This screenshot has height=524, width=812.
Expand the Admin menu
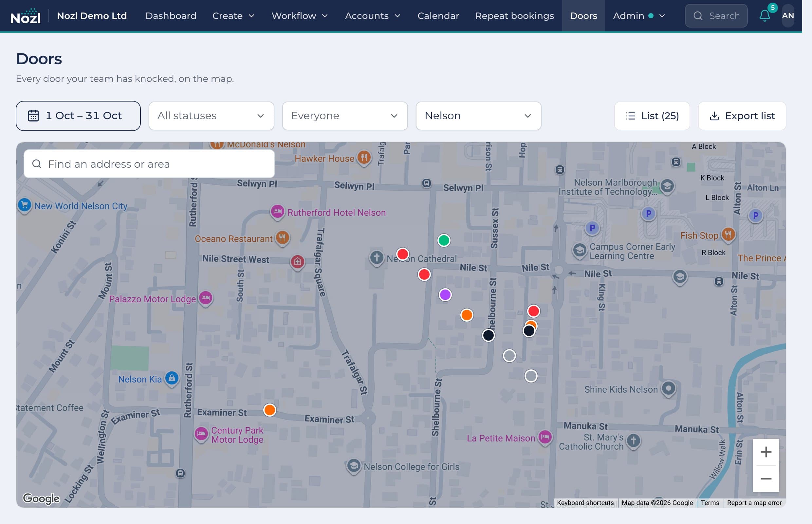coord(638,16)
